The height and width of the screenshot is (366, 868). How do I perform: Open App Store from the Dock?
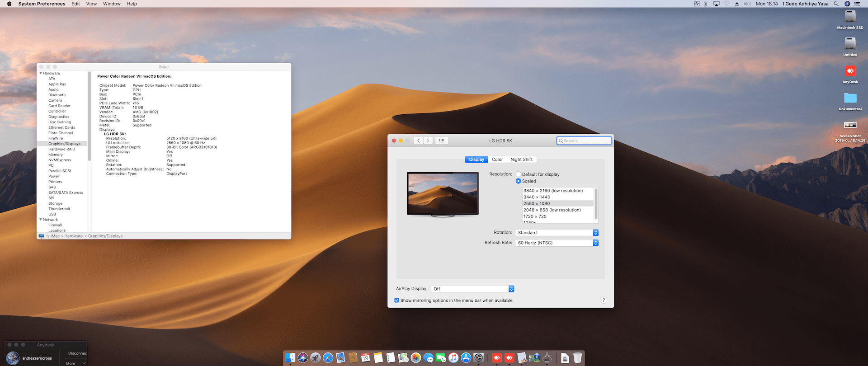(x=466, y=358)
